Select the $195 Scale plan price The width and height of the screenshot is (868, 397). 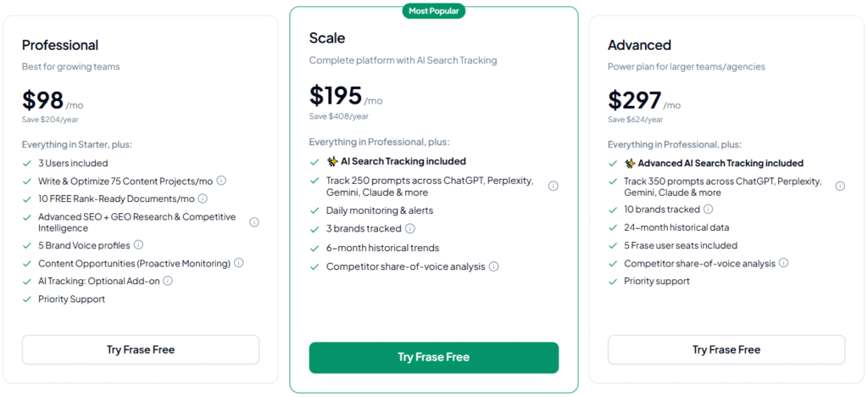coord(336,96)
